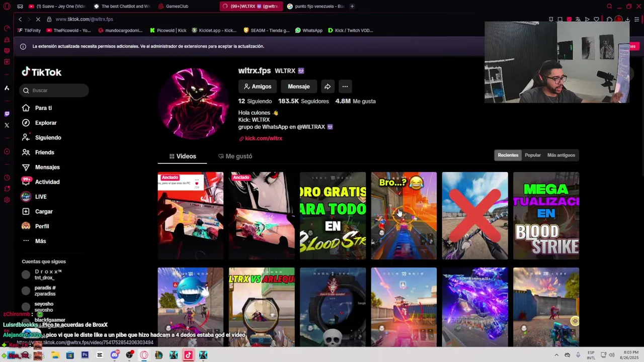Open the Opera GX main menu logo
644x362 pixels.
[7, 6]
